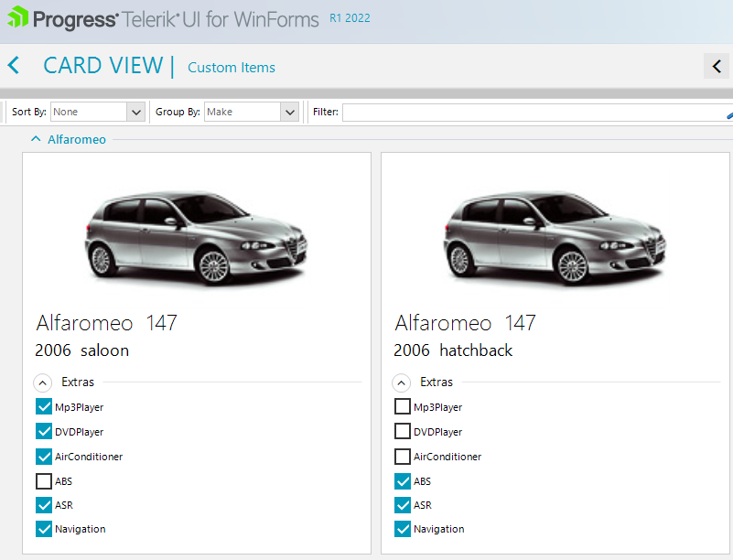The width and height of the screenshot is (733, 560).
Task: Click the Progress Telerik logo
Action: point(163,18)
